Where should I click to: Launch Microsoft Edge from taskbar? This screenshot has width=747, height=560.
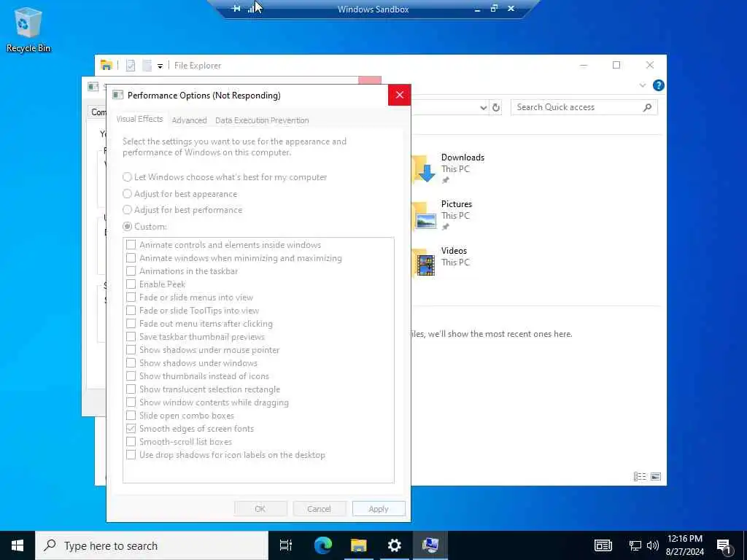322,545
